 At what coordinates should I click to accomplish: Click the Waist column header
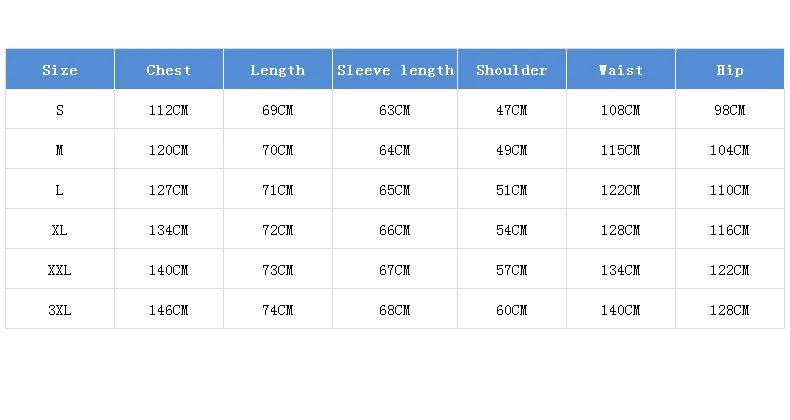coord(620,70)
